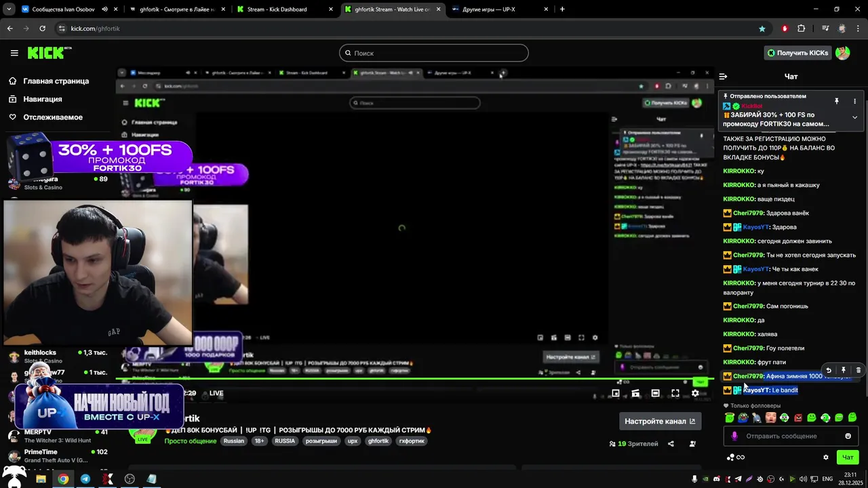Delete the hovered Cheri7979 chat message
Image resolution: width=868 pixels, height=488 pixels.
pyautogui.click(x=858, y=370)
